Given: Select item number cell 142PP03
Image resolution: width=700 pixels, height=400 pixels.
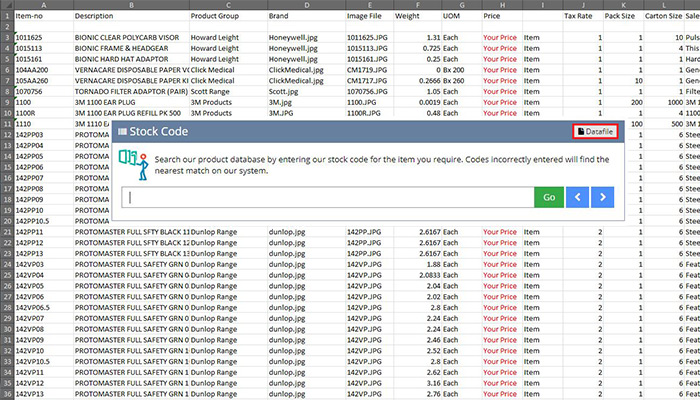Looking at the screenshot, I should click(44, 135).
